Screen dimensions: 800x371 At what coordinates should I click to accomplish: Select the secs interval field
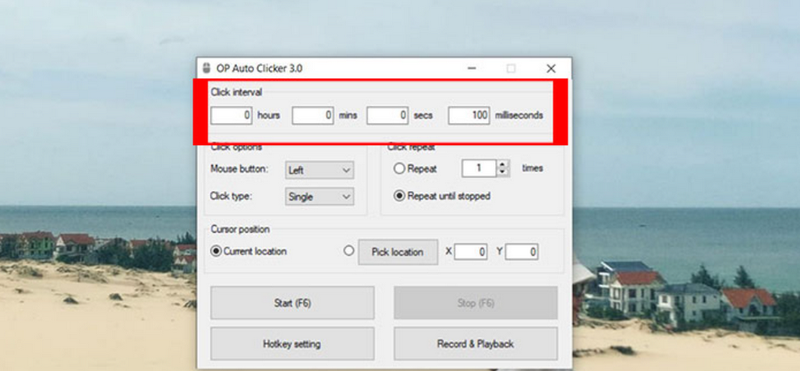pyautogui.click(x=388, y=116)
